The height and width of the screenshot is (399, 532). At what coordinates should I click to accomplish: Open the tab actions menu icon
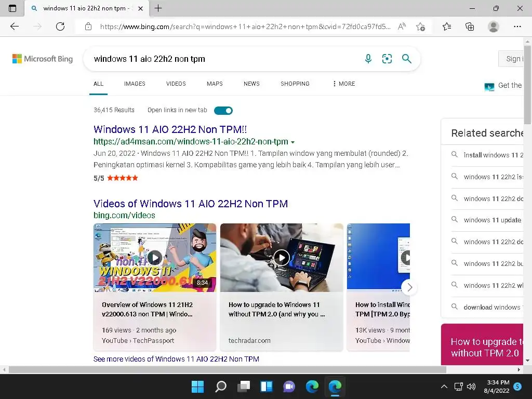point(12,8)
